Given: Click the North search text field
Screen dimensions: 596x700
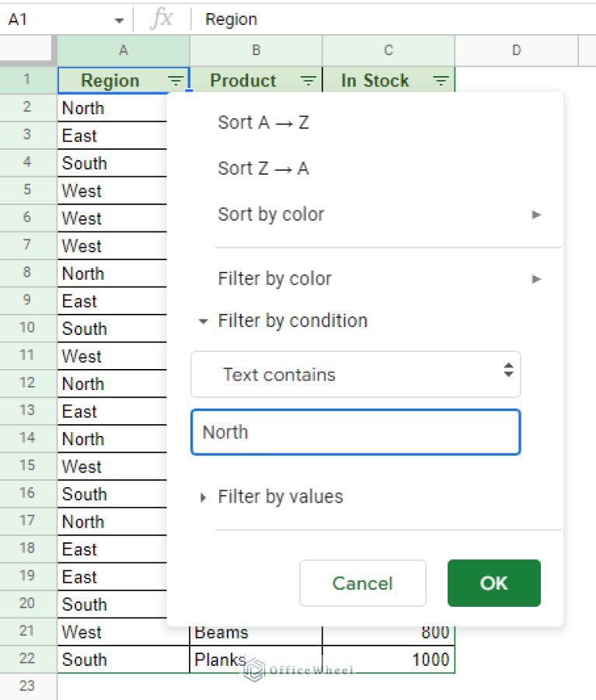Looking at the screenshot, I should pyautogui.click(x=354, y=432).
